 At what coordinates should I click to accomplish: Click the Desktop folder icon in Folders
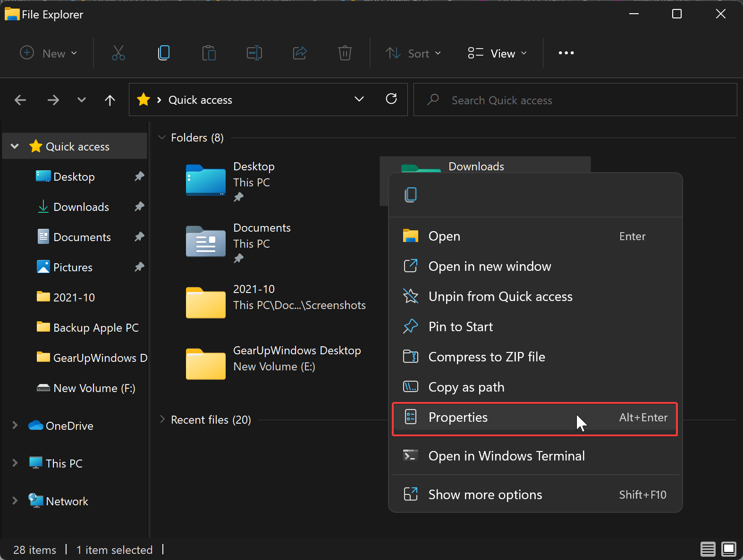205,180
